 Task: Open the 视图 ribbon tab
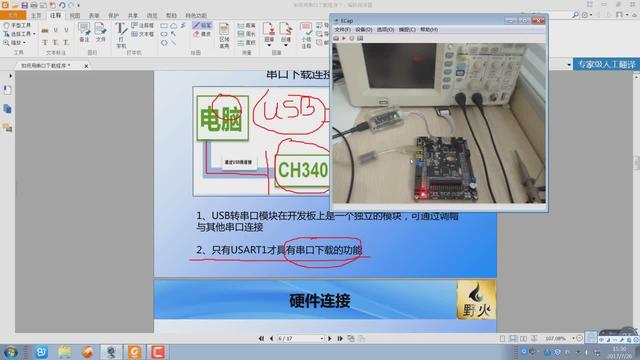75,16
